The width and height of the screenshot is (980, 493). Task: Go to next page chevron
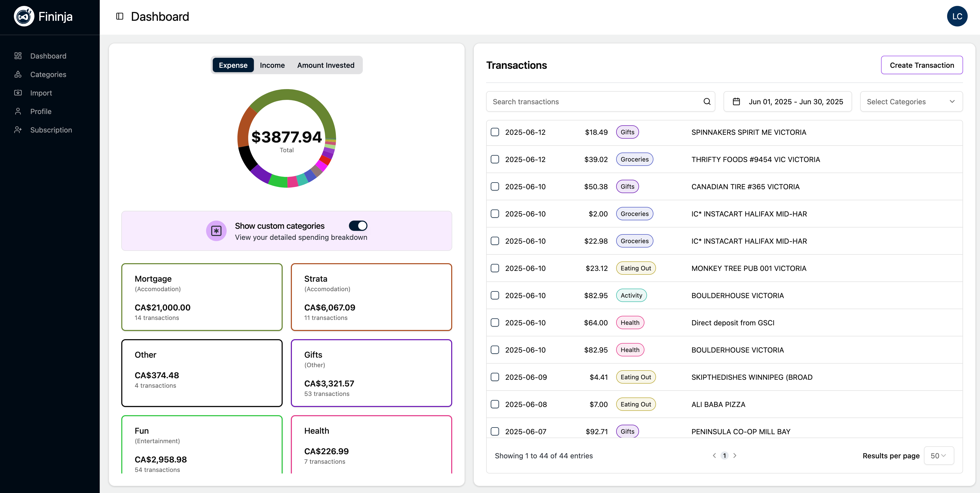point(735,455)
